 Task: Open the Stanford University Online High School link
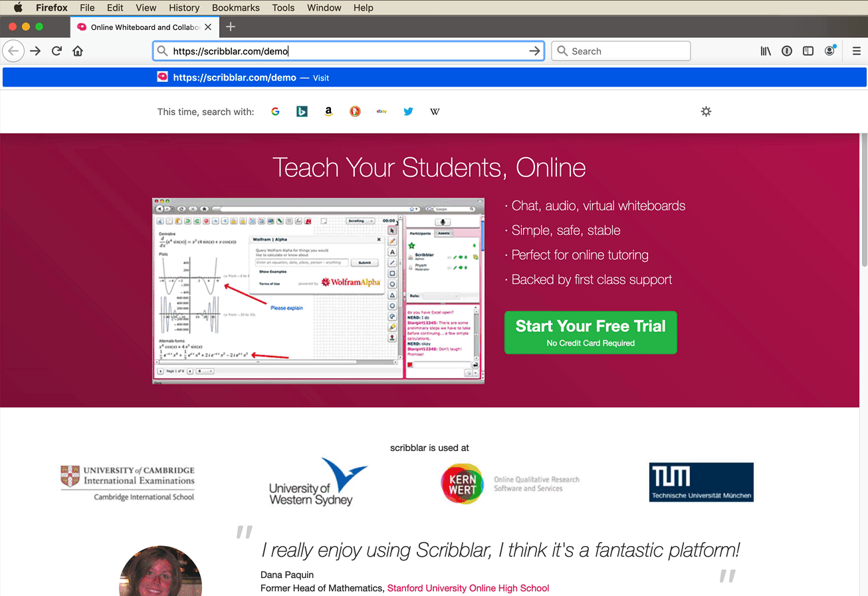click(468, 588)
